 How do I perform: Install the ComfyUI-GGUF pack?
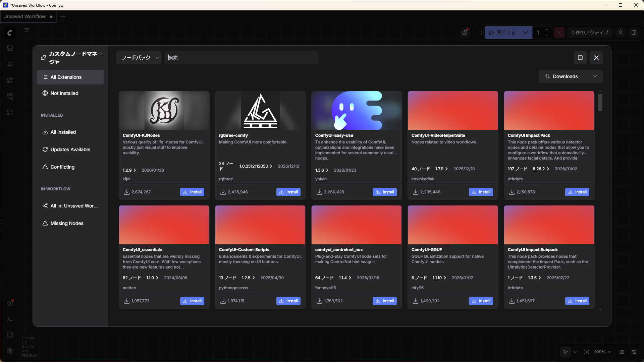tap(481, 301)
